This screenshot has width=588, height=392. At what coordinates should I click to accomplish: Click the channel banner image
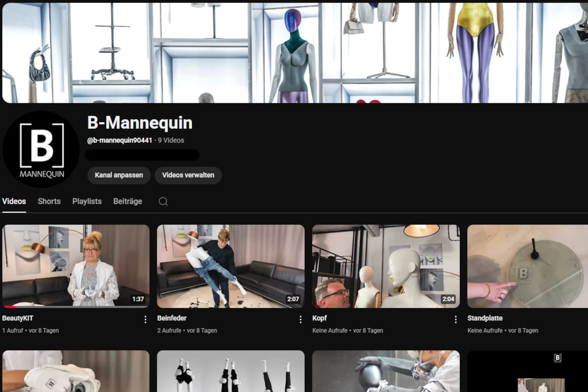click(x=295, y=53)
